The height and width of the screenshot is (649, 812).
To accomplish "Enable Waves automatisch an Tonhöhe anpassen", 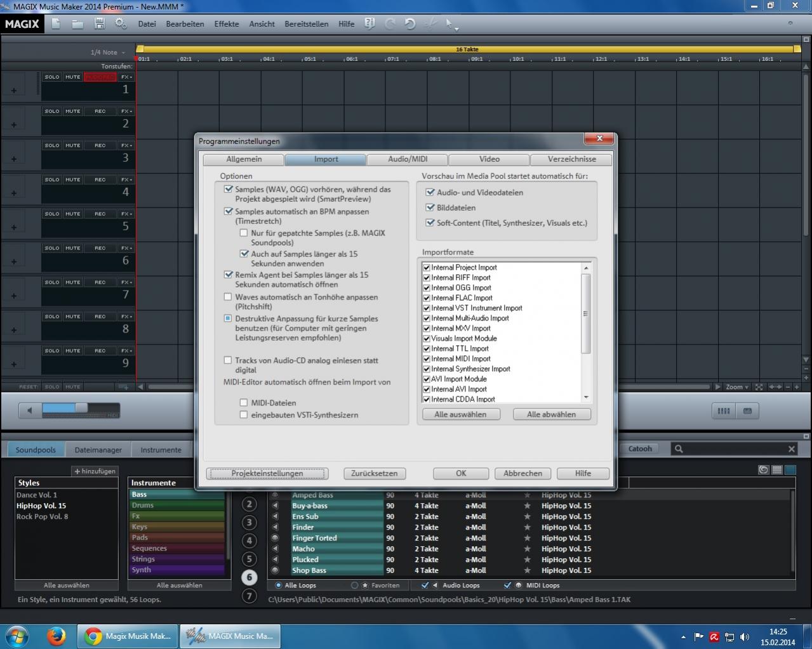I will click(228, 297).
